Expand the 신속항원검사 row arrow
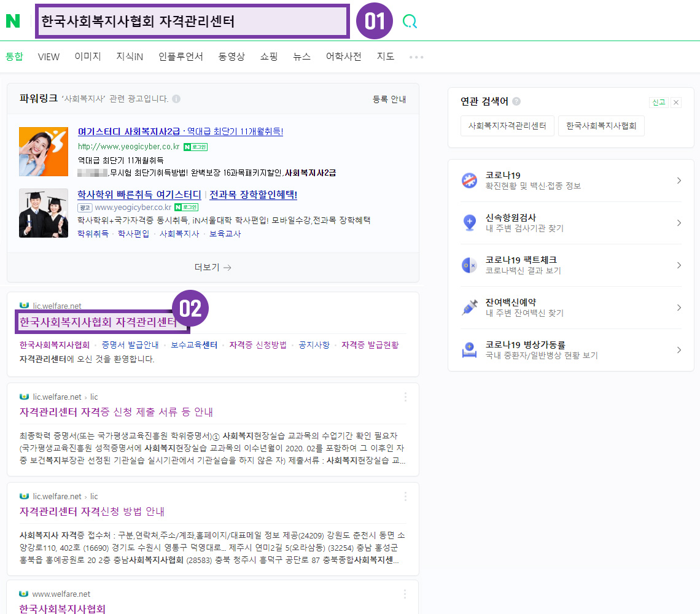 click(x=679, y=223)
